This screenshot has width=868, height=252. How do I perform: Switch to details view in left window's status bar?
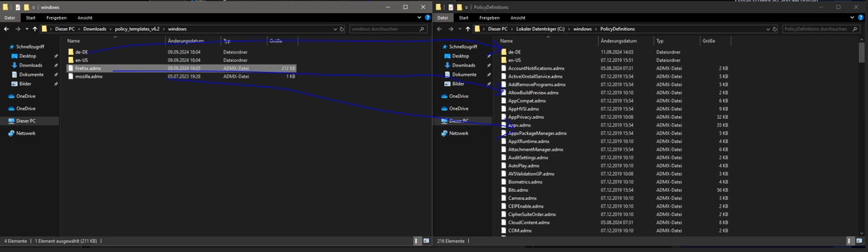pyautogui.click(x=417, y=241)
